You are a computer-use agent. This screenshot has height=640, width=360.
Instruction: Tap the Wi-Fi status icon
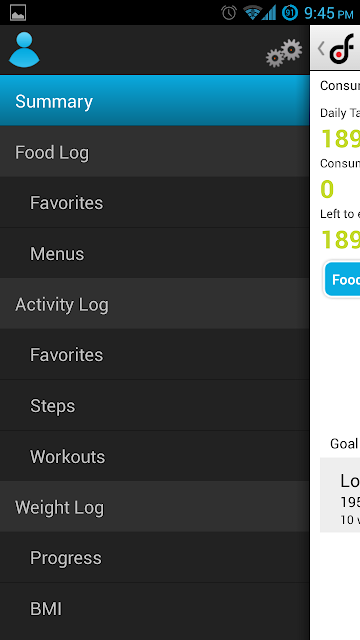pos(252,13)
